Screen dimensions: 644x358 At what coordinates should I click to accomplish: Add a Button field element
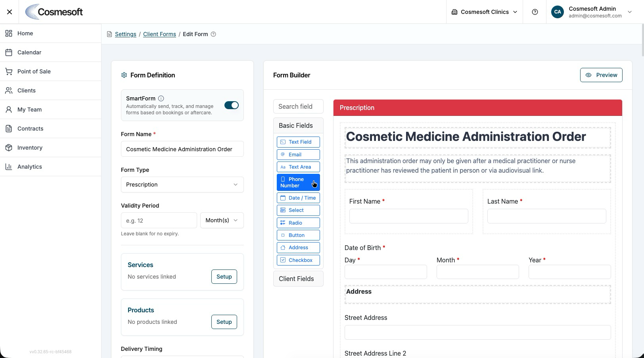[298, 235]
